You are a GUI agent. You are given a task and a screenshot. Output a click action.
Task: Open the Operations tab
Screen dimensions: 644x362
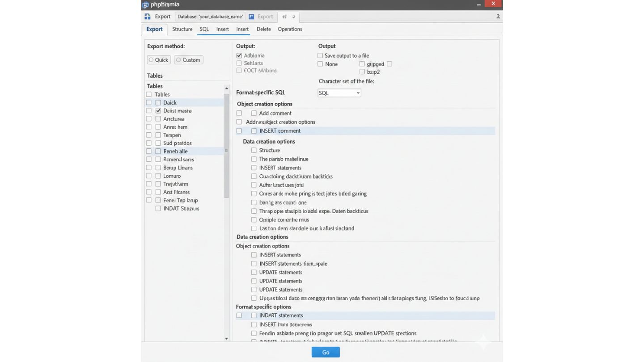pos(290,29)
